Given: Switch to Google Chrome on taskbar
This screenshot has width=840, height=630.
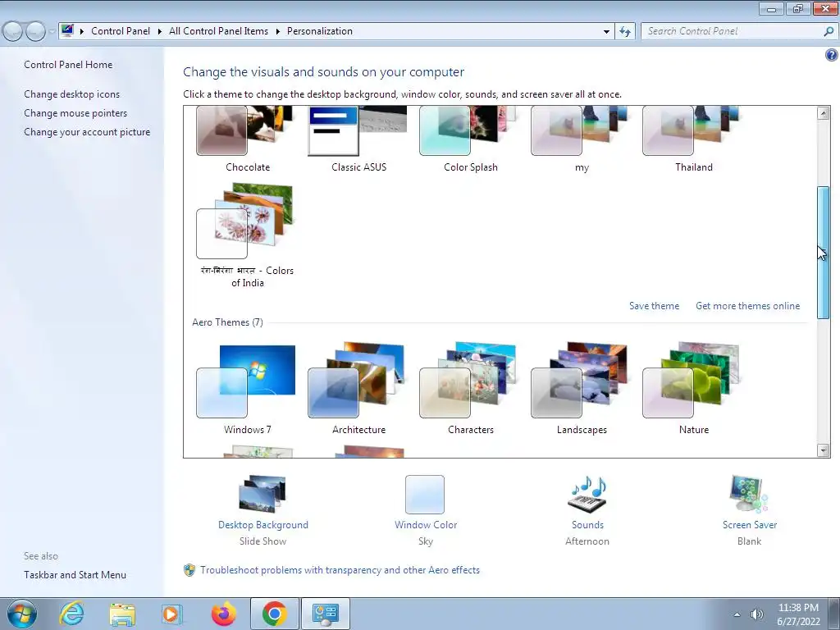Looking at the screenshot, I should click(x=274, y=614).
